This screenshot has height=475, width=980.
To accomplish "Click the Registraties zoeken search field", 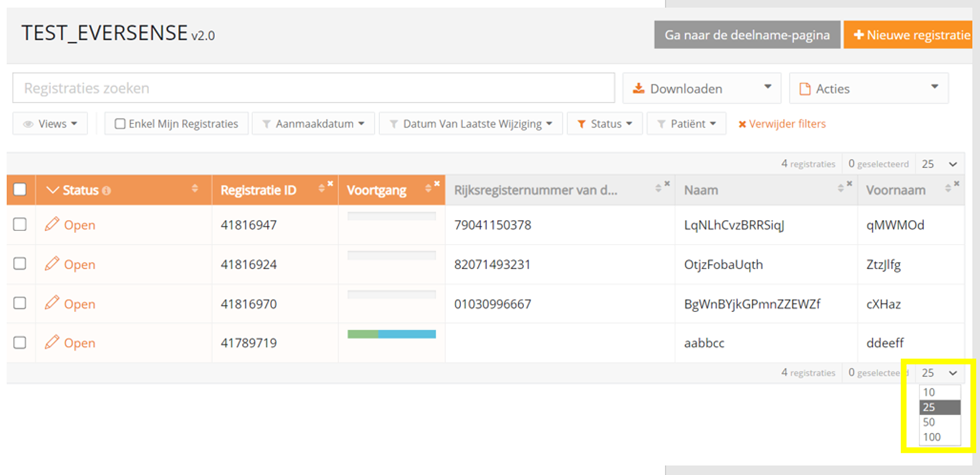I will [313, 88].
